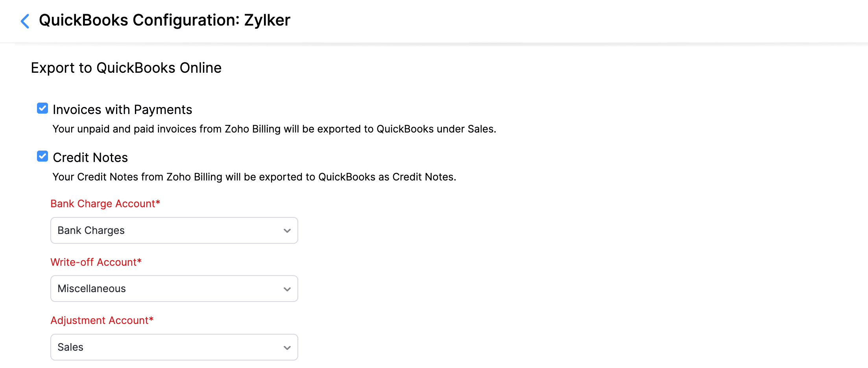The height and width of the screenshot is (368, 868).
Task: Click the Sales dropdown chevron
Action: (287, 347)
